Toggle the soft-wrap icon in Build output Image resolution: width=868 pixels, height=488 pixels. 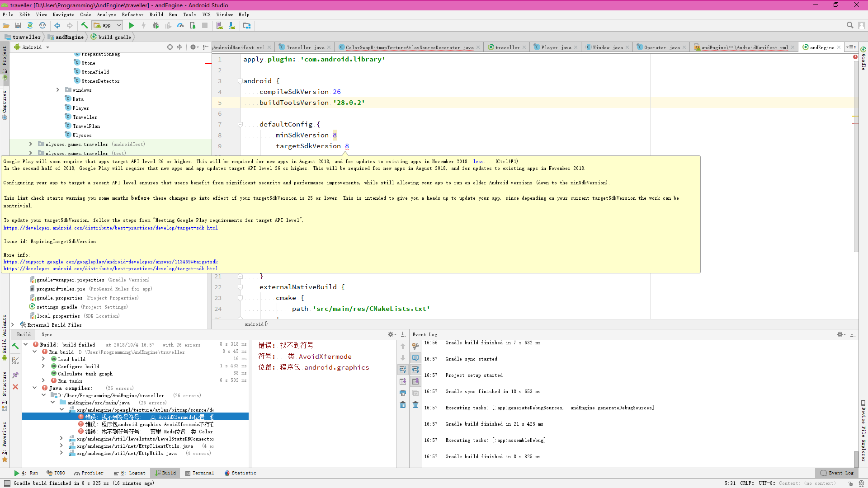tap(403, 370)
